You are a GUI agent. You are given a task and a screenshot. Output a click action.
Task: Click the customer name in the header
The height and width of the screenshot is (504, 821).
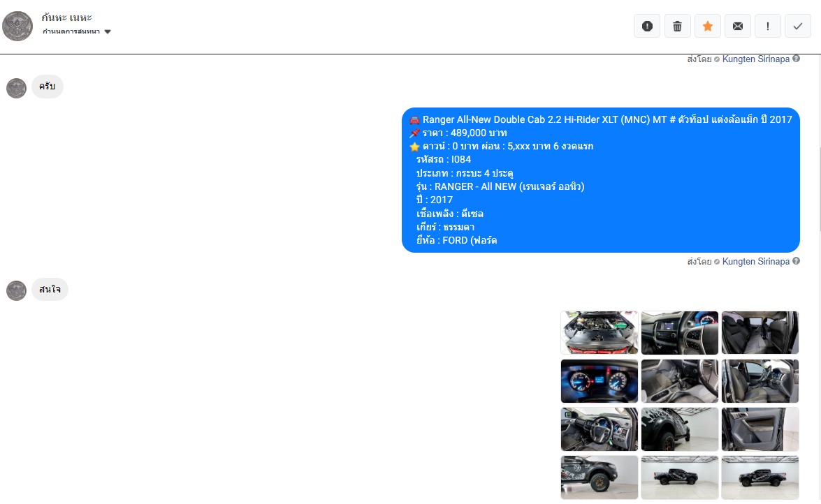tap(66, 17)
